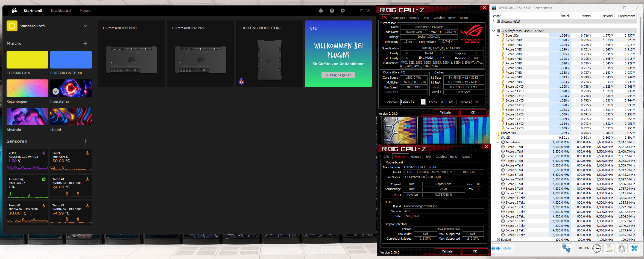Click the Corsair sails logo

tap(14, 11)
